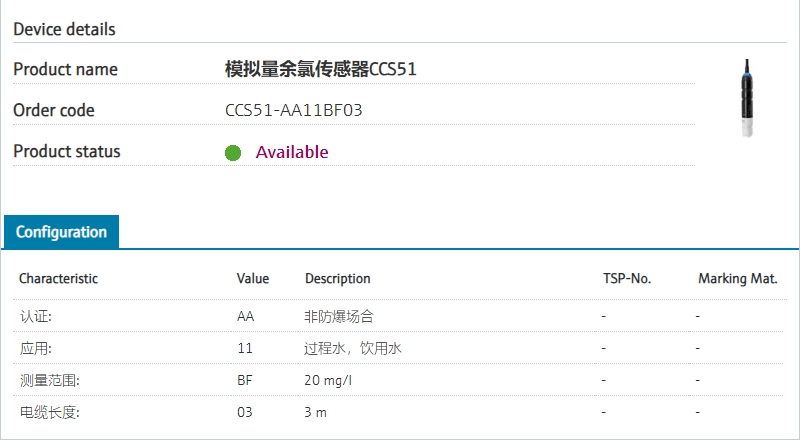Viewport: 803px width, 441px height.
Task: Click the green status indicator dot
Action: pyautogui.click(x=233, y=153)
